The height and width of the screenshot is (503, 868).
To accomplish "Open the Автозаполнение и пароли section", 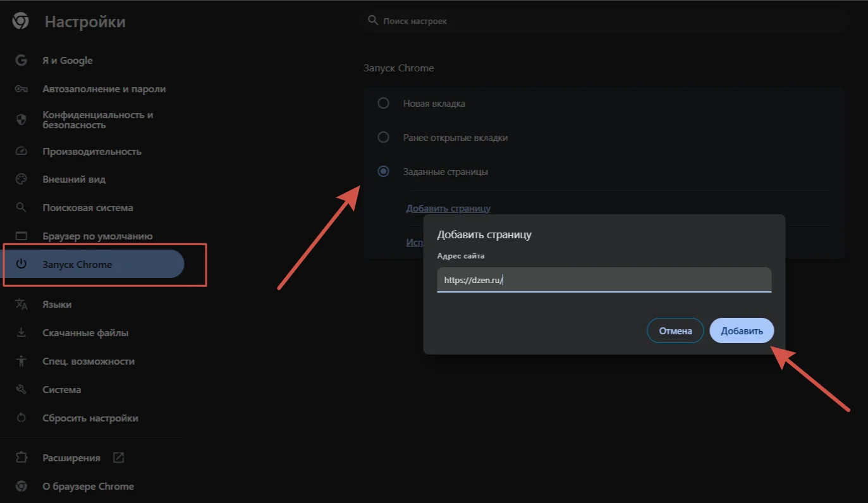I will pos(104,89).
